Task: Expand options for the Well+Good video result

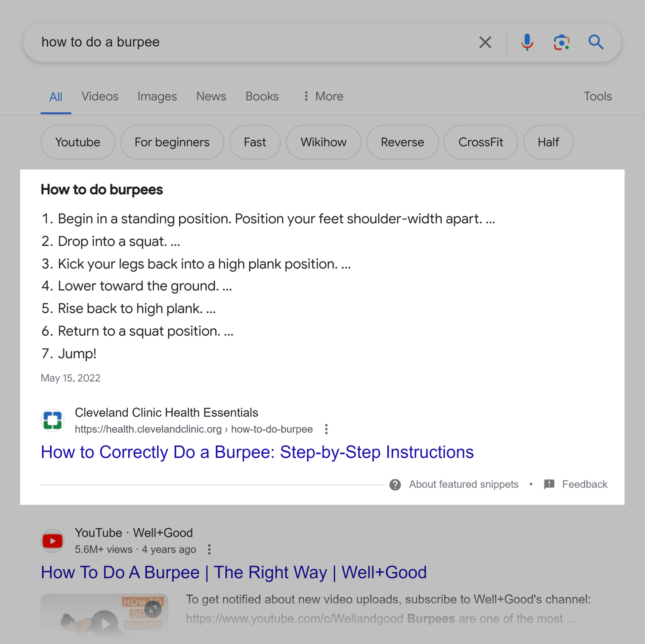Action: tap(209, 549)
